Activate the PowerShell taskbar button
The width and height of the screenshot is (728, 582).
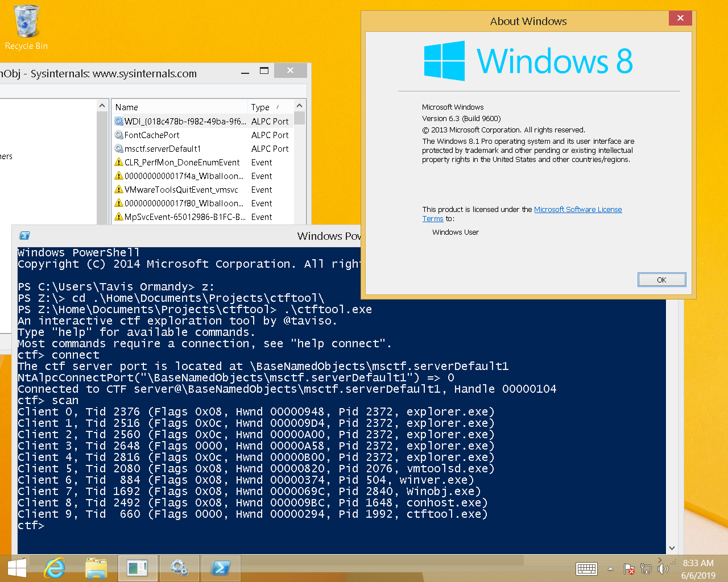[220, 568]
